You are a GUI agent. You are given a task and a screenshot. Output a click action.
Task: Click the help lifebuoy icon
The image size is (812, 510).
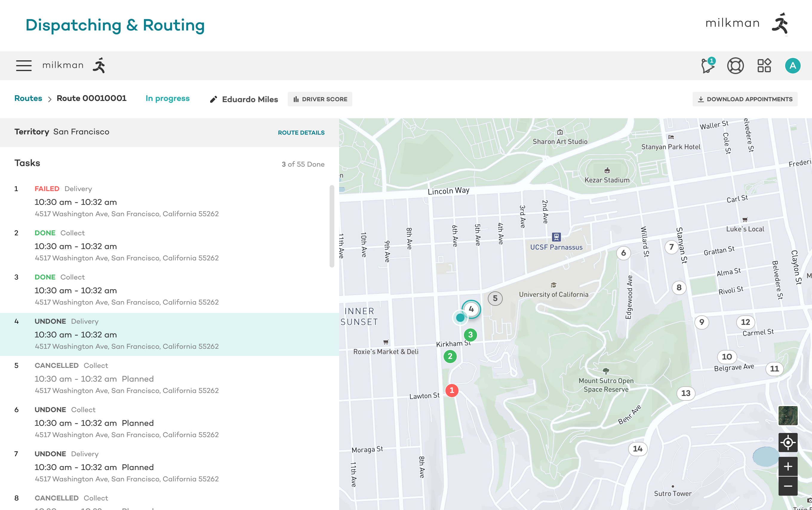(x=735, y=65)
